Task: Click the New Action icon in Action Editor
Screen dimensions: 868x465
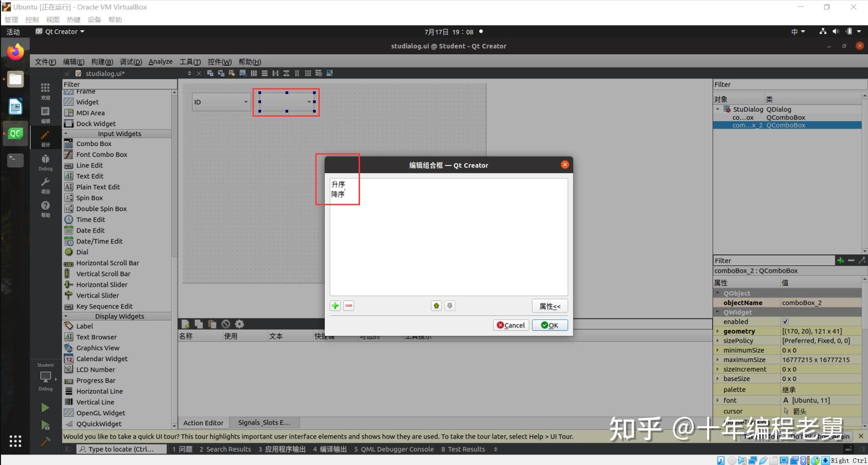Action: click(186, 324)
